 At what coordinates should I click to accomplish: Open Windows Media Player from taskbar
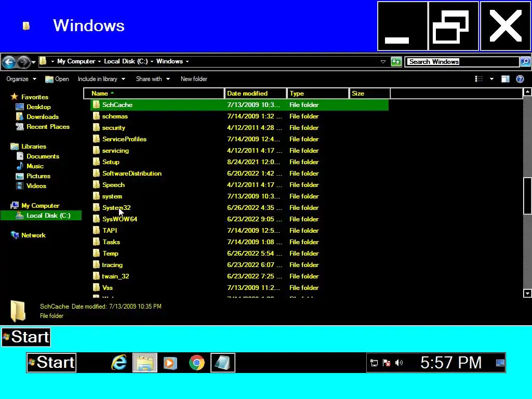pyautogui.click(x=170, y=363)
